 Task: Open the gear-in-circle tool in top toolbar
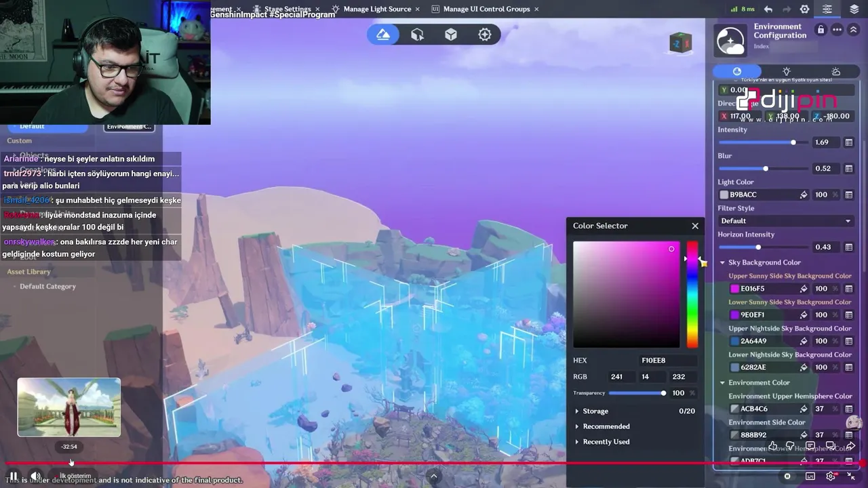point(485,35)
